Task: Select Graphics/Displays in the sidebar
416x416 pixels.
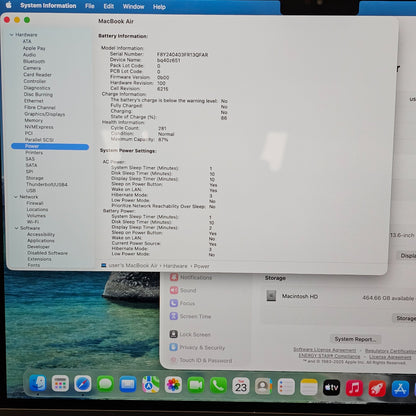Action: coord(44,114)
